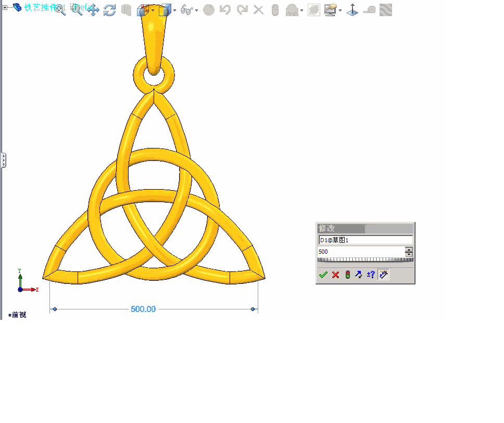Click the greyed Previous View icon
The height and width of the screenshot is (423, 504).
pyautogui.click(x=127, y=10)
